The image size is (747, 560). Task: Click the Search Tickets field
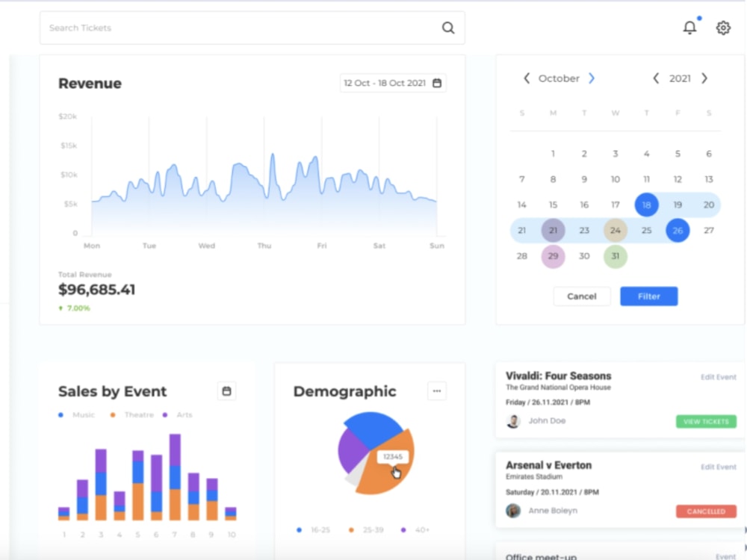pyautogui.click(x=252, y=28)
